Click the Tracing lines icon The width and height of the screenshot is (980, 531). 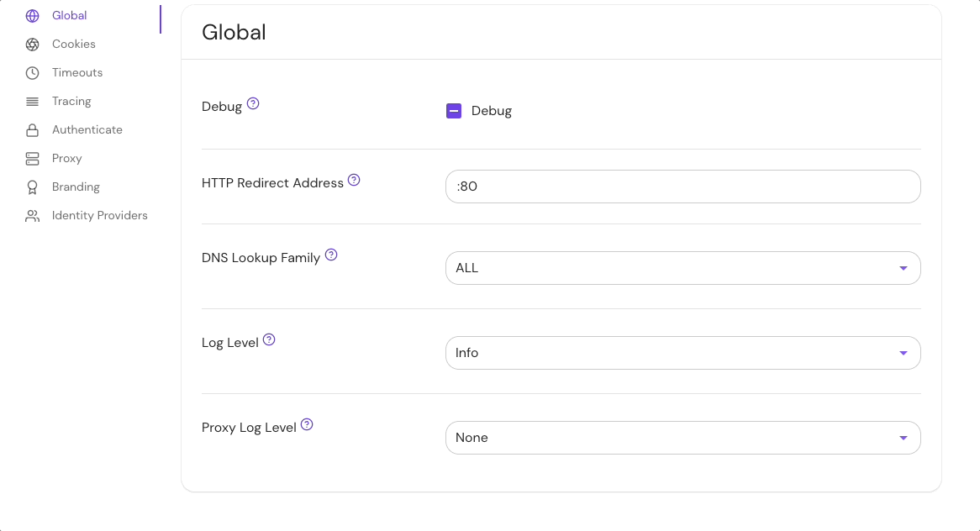point(32,102)
